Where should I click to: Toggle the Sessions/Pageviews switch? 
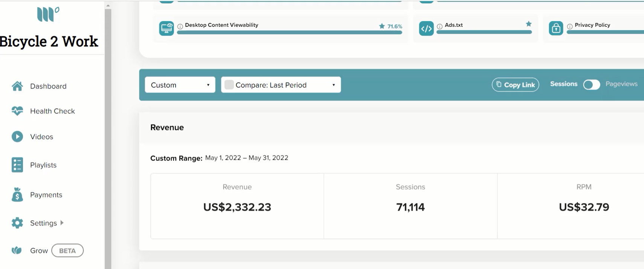pyautogui.click(x=591, y=85)
